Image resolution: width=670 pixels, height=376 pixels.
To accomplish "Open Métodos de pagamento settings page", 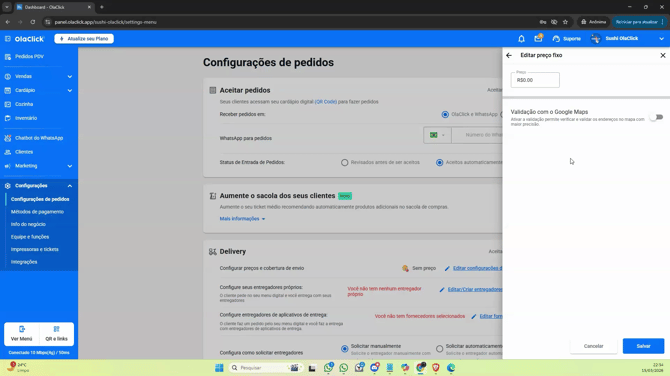I will pyautogui.click(x=37, y=212).
